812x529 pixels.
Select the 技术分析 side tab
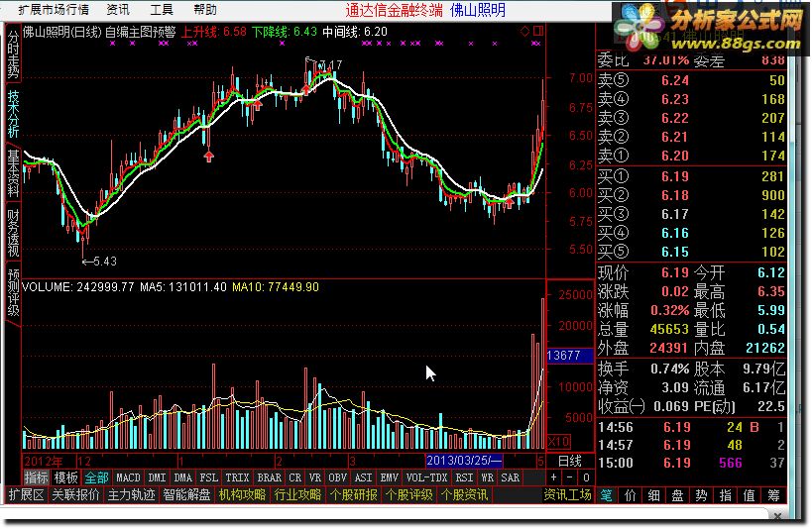[13, 114]
